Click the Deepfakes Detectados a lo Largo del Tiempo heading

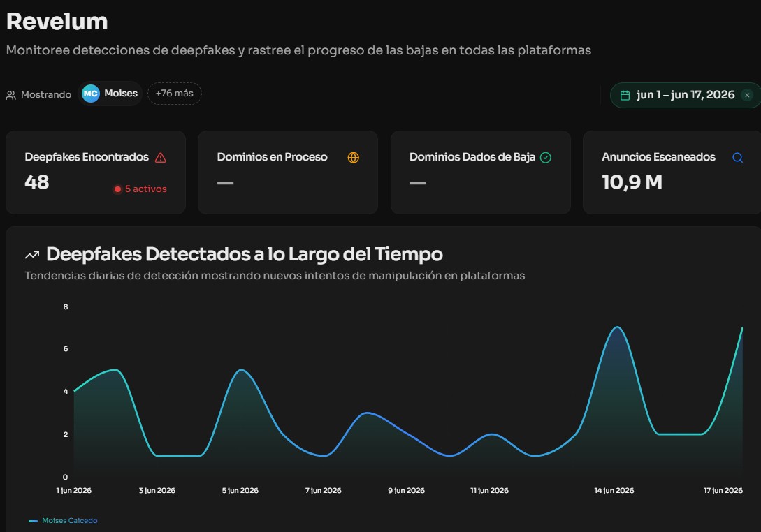(245, 254)
